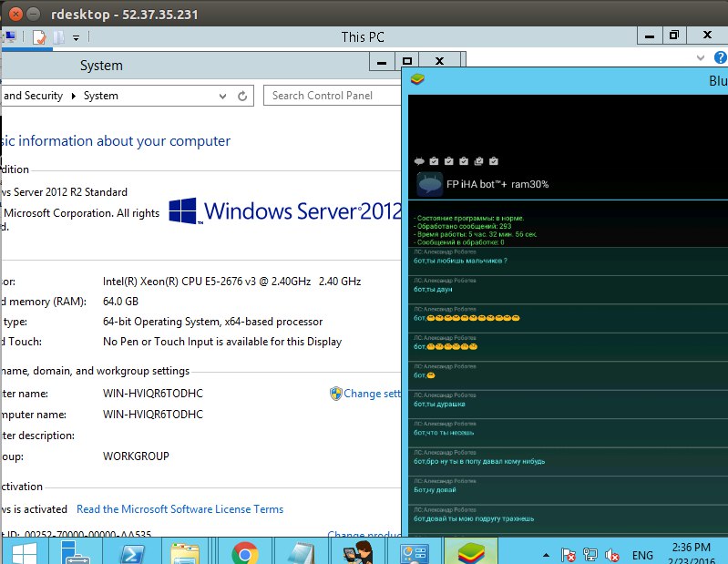Click the Properties icon in the quick access toolbar
Screen dimensions: 728x564
point(39,37)
